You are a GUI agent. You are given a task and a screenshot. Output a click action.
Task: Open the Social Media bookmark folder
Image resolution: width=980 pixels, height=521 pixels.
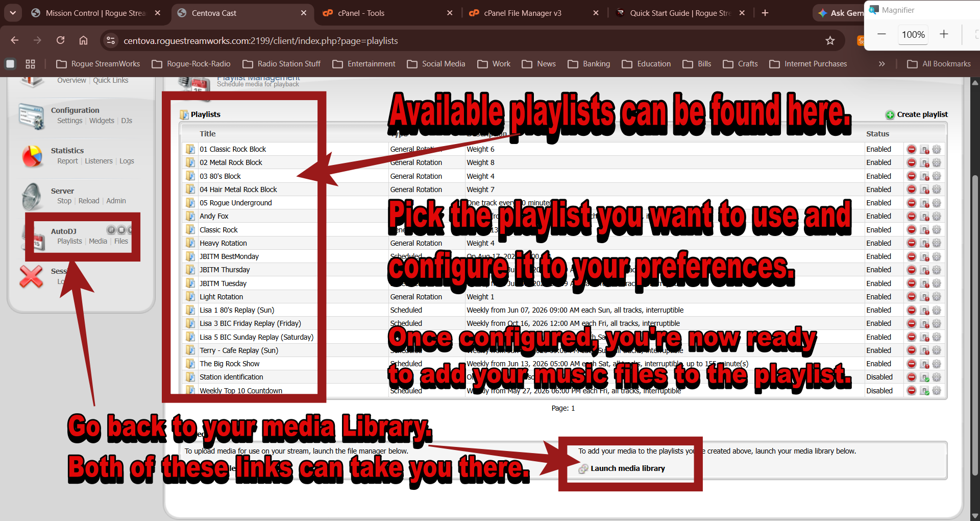[x=436, y=64]
